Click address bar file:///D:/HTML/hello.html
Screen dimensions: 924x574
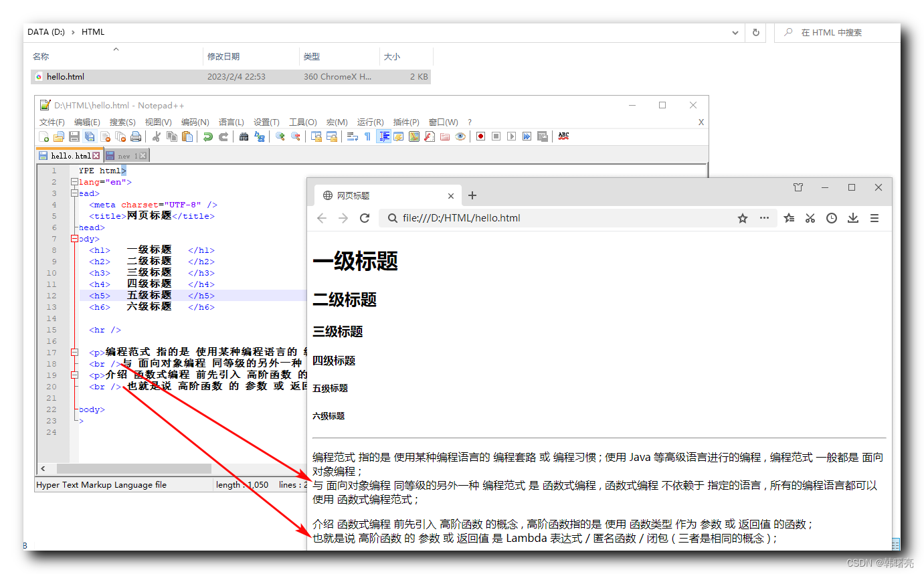tap(578, 218)
